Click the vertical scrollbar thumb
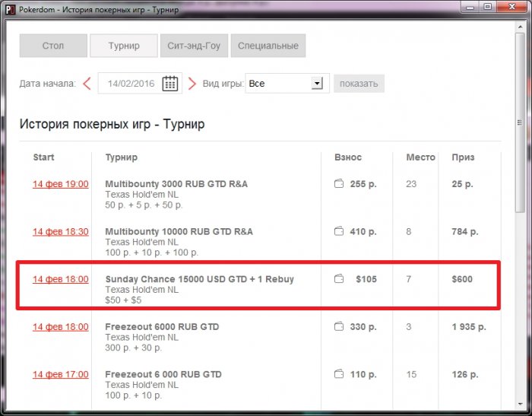The height and width of the screenshot is (416, 532). 520,122
